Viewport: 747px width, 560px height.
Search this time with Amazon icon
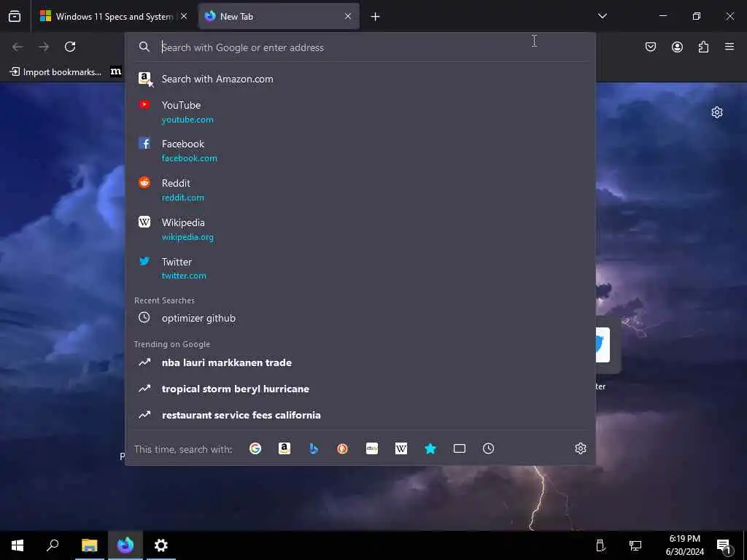285,448
